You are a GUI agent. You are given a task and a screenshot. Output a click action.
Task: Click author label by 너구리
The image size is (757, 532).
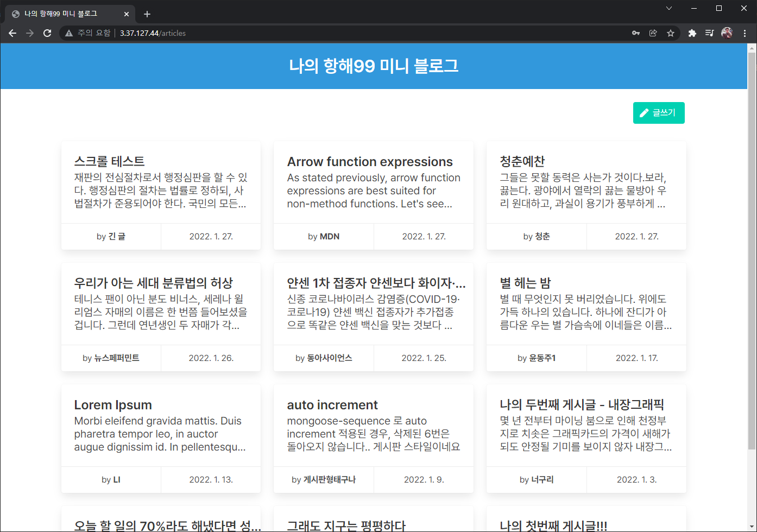pos(537,480)
